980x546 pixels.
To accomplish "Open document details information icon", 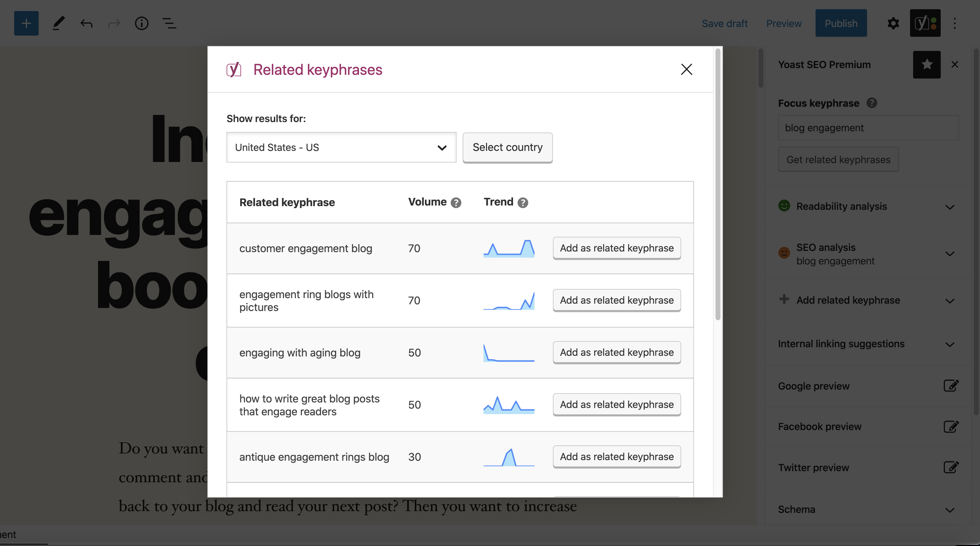I will pos(141,23).
